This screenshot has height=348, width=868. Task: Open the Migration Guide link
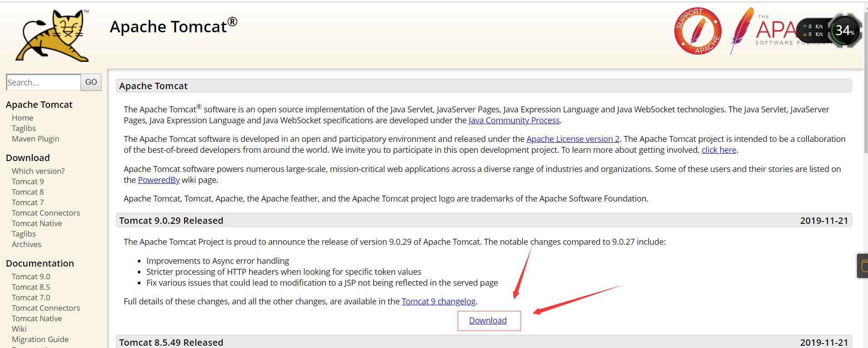point(40,339)
